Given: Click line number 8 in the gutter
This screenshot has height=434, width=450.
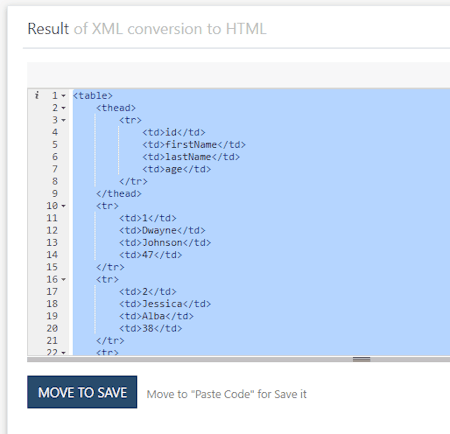Looking at the screenshot, I should 55,181.
